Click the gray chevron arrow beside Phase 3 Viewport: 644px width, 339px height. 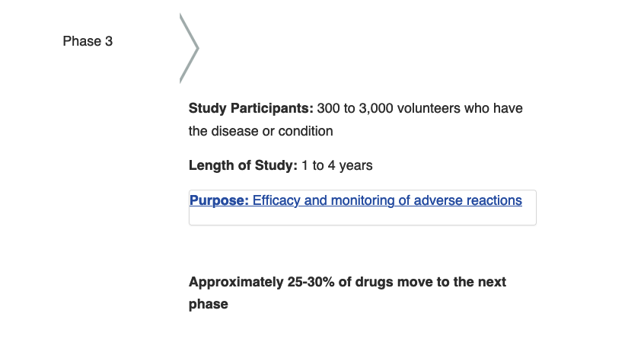click(190, 48)
